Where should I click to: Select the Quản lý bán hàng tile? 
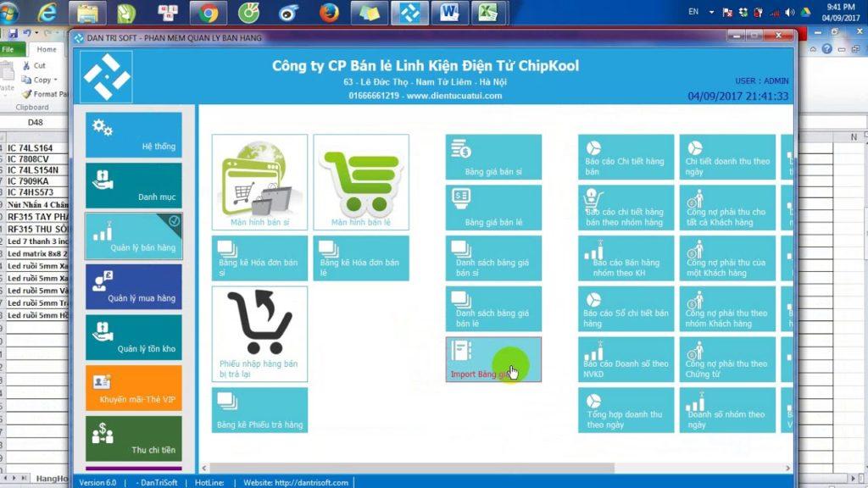133,236
